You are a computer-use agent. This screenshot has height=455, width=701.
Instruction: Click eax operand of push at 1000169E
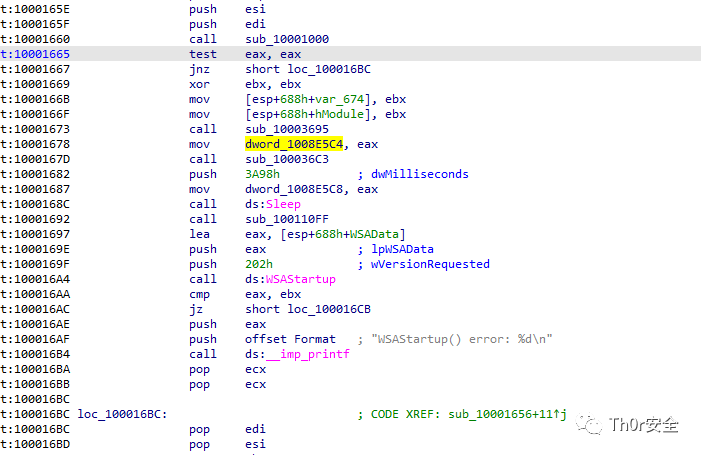tap(255, 249)
